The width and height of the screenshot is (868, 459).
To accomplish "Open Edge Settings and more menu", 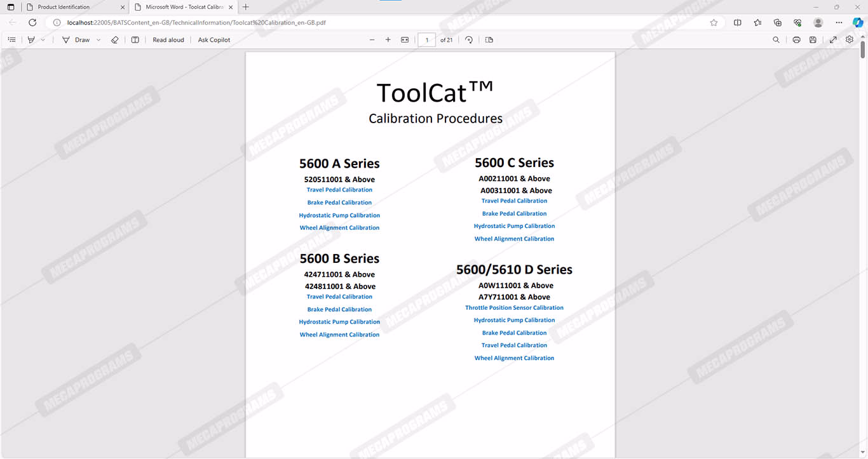I will pyautogui.click(x=839, y=22).
